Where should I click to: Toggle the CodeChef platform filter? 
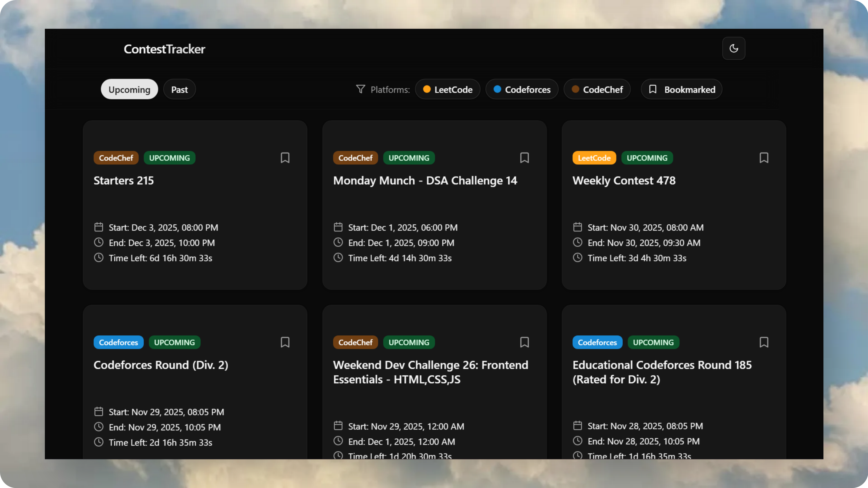(597, 89)
